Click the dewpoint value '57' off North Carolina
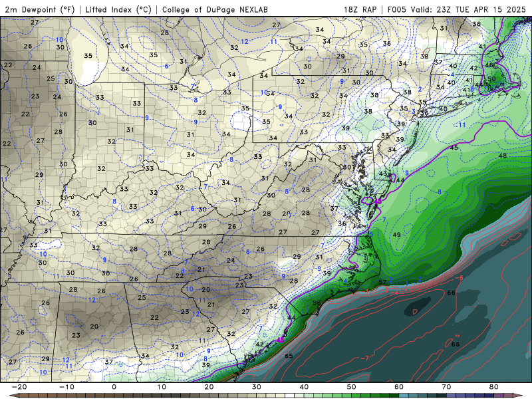Image resolution: width=532 pixels, height=399 pixels. [382, 282]
